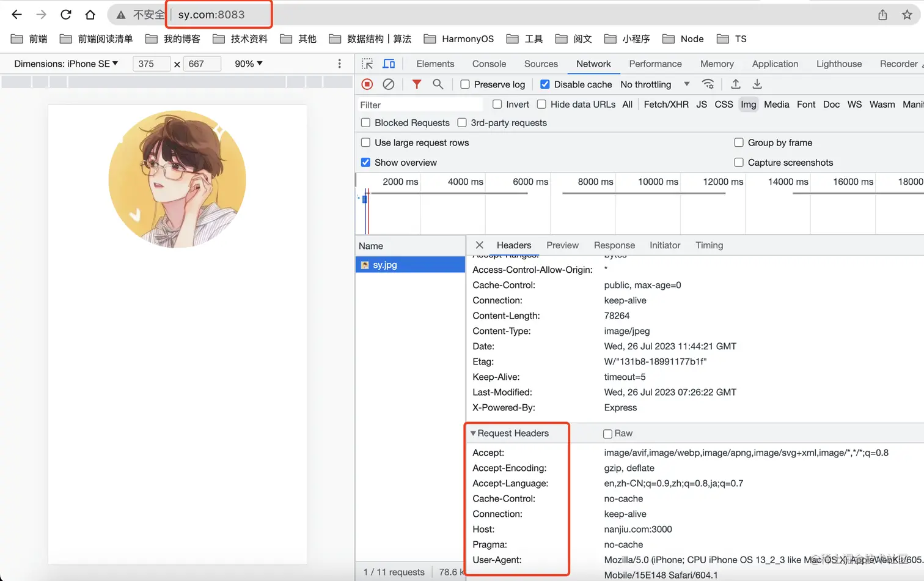Select the sy.jpg request row

[x=410, y=265]
